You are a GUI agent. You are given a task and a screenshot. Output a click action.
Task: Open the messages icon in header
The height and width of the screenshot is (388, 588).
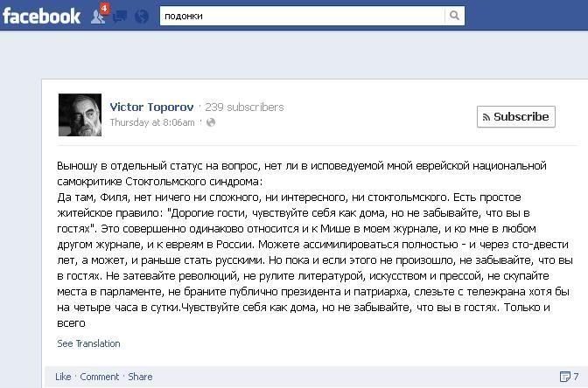point(120,17)
